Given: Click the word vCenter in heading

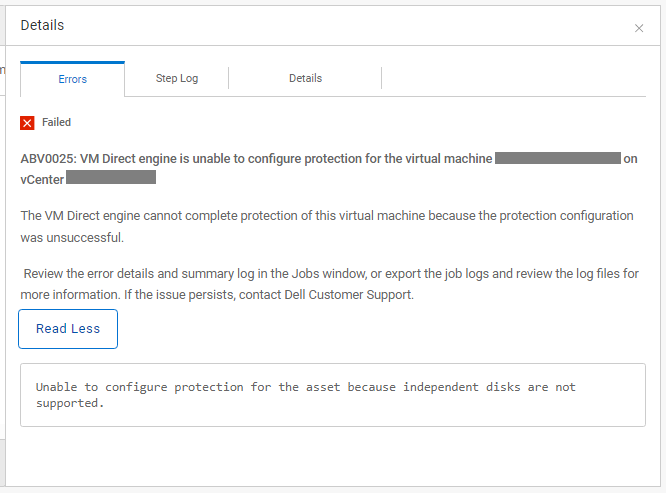Looking at the screenshot, I should [42, 178].
